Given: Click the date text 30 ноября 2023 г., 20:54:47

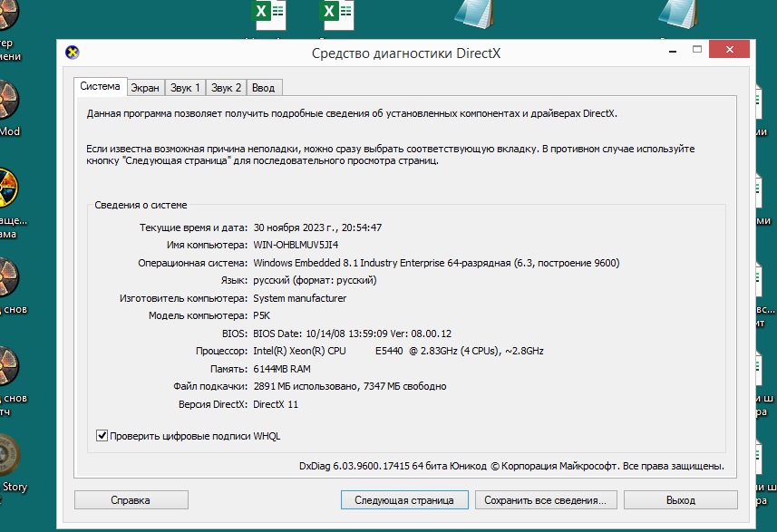Looking at the screenshot, I should [317, 227].
